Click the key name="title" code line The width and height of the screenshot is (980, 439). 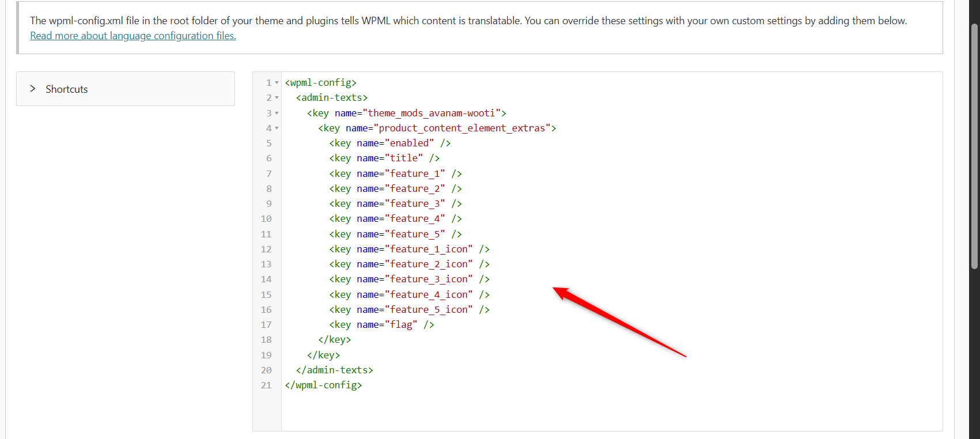[384, 158]
